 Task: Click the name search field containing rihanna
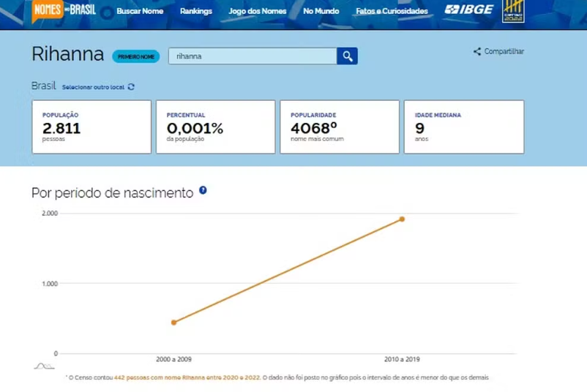(253, 56)
